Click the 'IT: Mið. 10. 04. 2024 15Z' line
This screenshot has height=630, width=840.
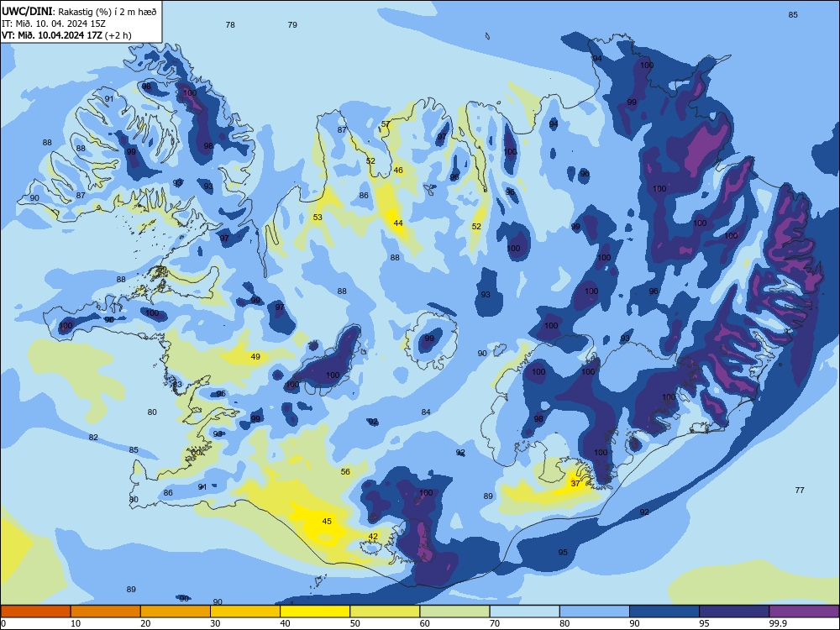pyautogui.click(x=54, y=24)
